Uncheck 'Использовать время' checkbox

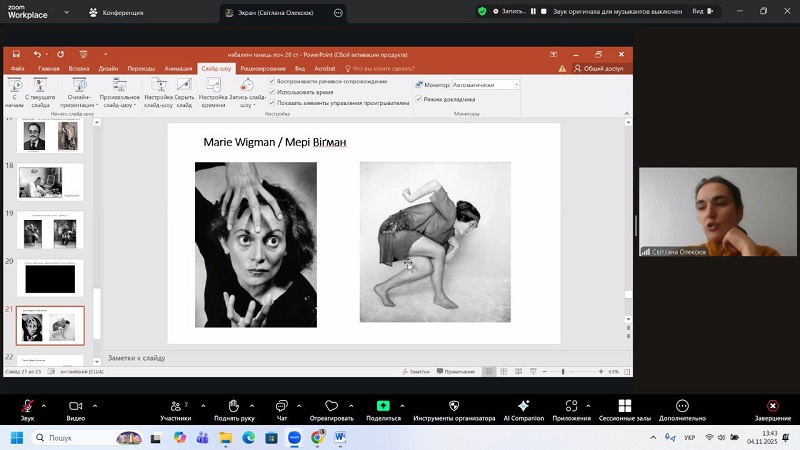tap(272, 91)
